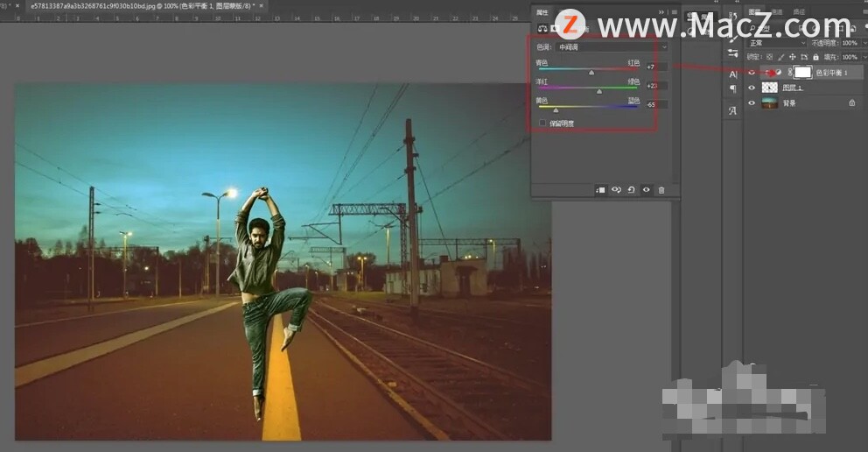
Task: Open the Paragraph panel pilcrow icon
Action: 733,89
